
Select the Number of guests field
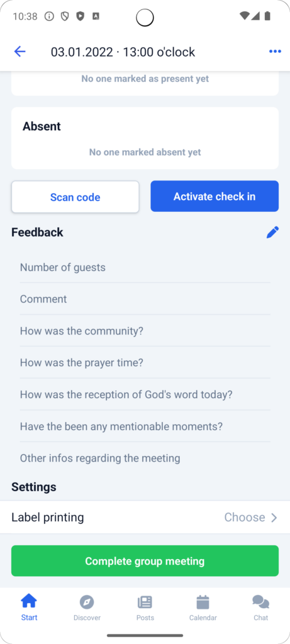point(145,267)
